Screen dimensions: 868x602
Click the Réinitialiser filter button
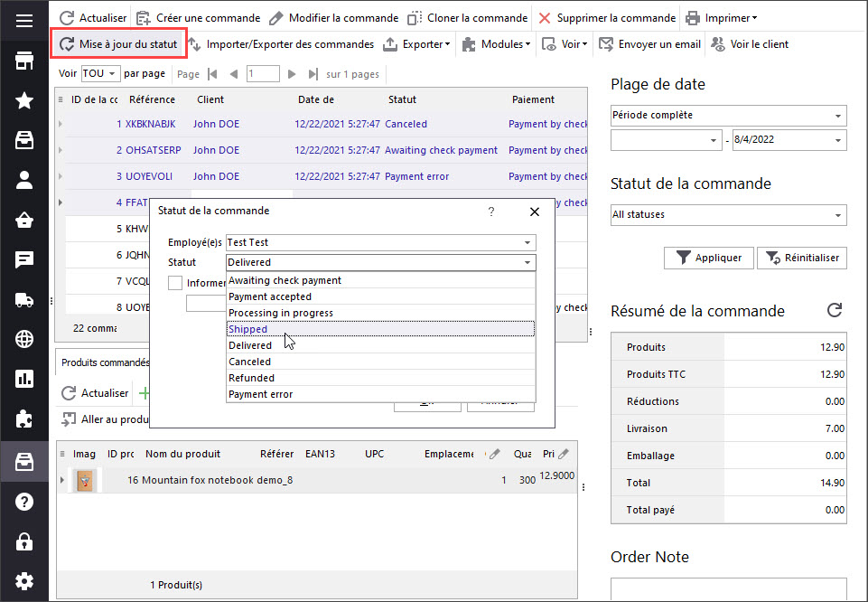click(x=801, y=258)
